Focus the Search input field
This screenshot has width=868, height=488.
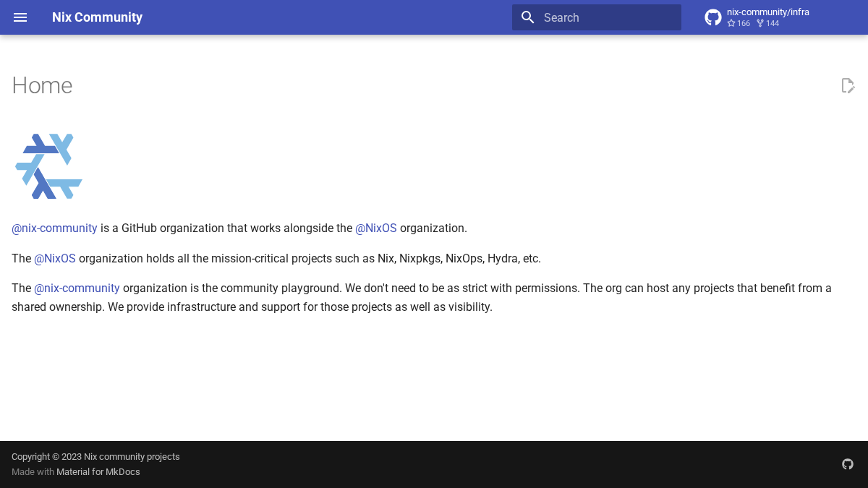[x=597, y=17]
